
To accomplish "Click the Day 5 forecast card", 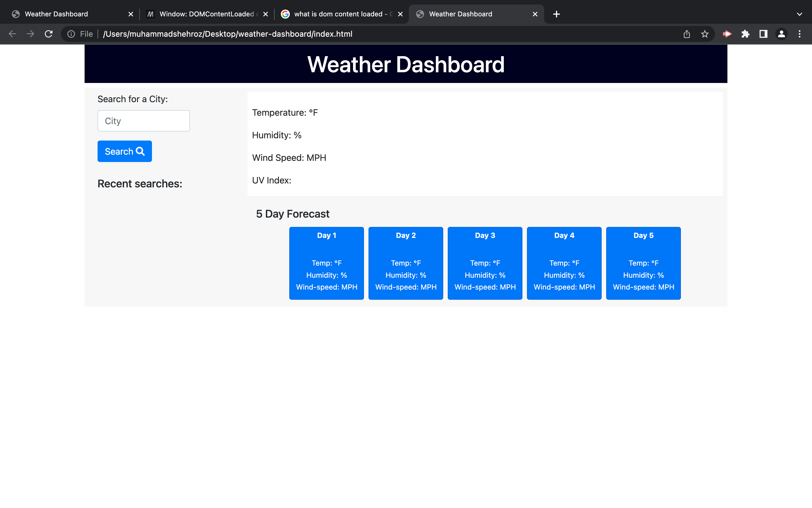I will pos(643,263).
